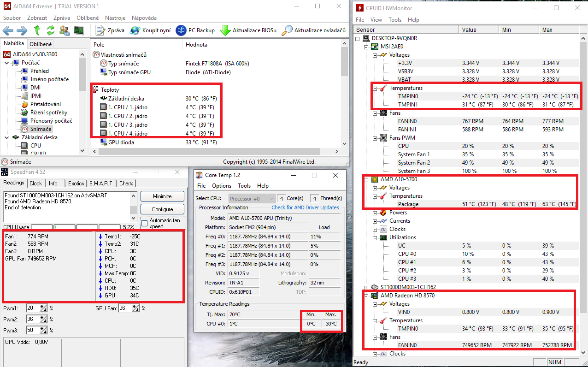588x367 pixels.
Task: Open Select CPU dropdown in Core Temp
Action: [251, 198]
